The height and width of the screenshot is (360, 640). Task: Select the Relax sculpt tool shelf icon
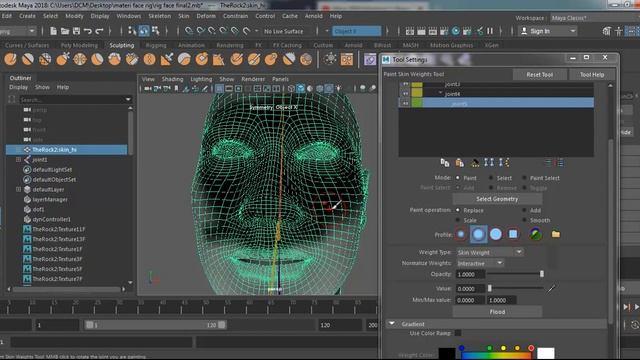45,60
